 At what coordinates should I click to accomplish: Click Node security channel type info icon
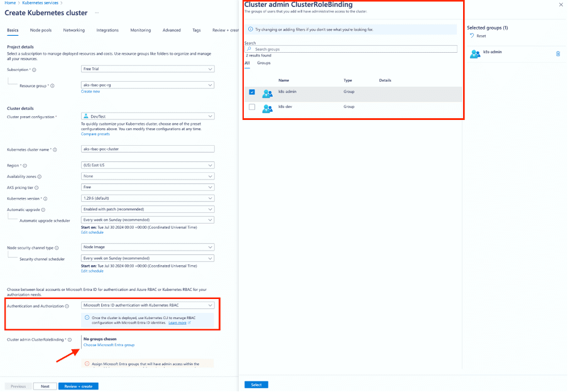(x=57, y=248)
